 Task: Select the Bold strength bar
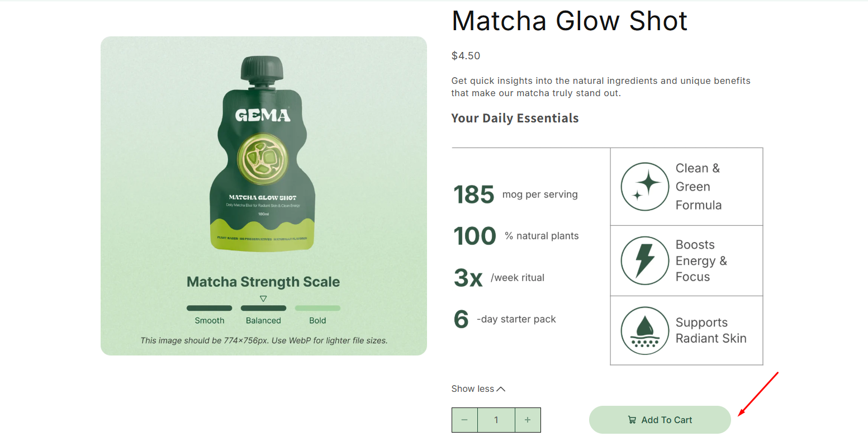317,308
